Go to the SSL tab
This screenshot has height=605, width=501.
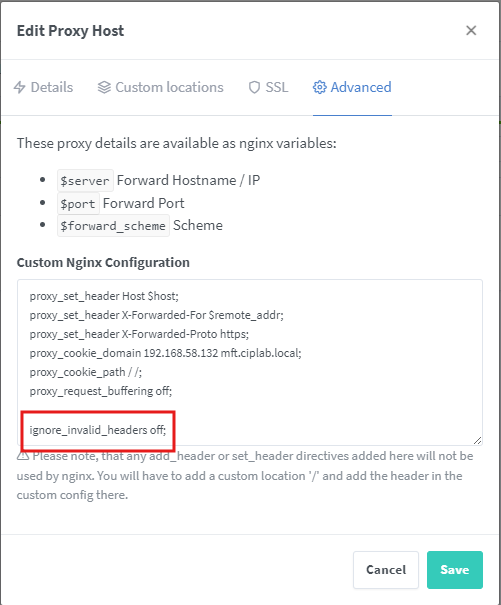(268, 87)
